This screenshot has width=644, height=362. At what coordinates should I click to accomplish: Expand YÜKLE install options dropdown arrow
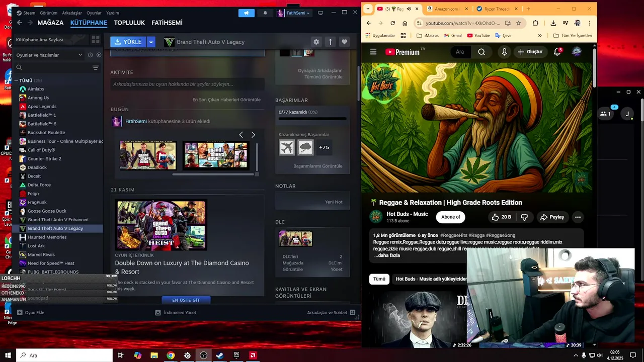(151, 42)
